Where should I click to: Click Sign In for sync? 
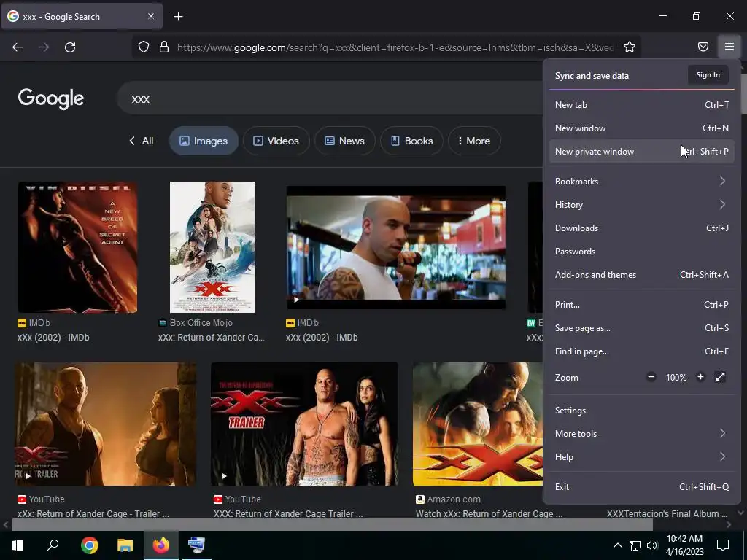tap(708, 75)
